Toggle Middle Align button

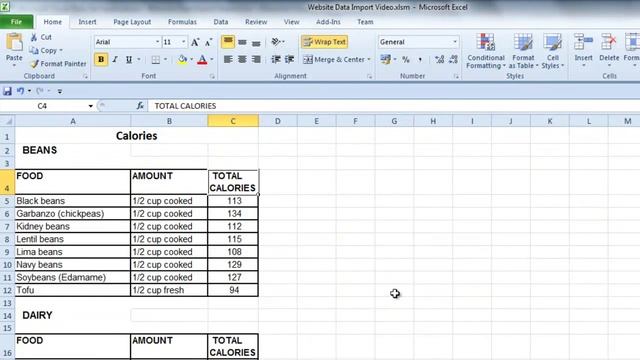tap(242, 42)
